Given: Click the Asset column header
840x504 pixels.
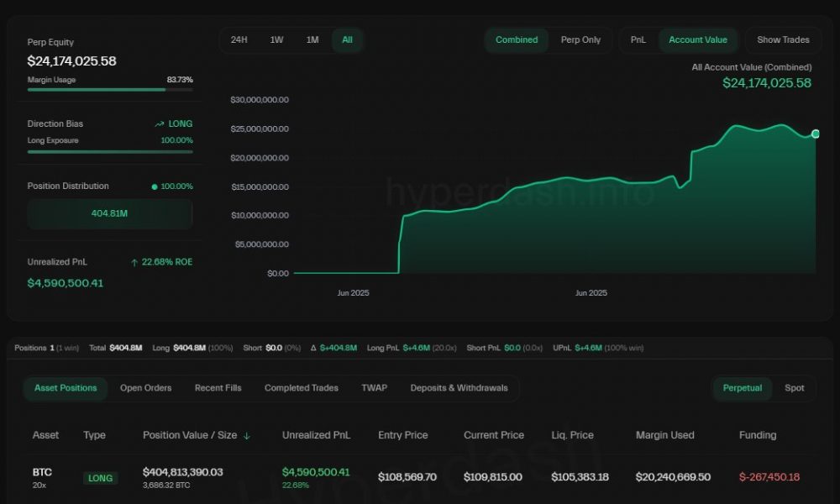Looking at the screenshot, I should click(x=45, y=435).
